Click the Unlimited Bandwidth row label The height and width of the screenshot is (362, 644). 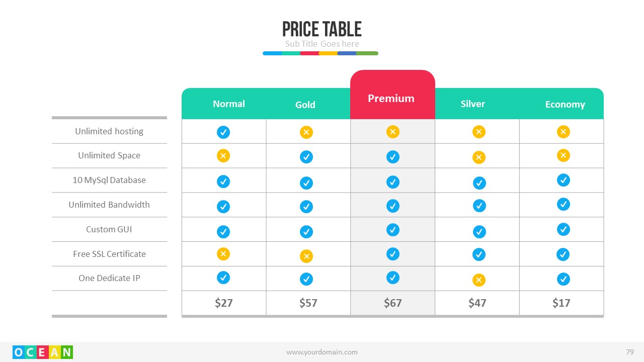tap(109, 205)
